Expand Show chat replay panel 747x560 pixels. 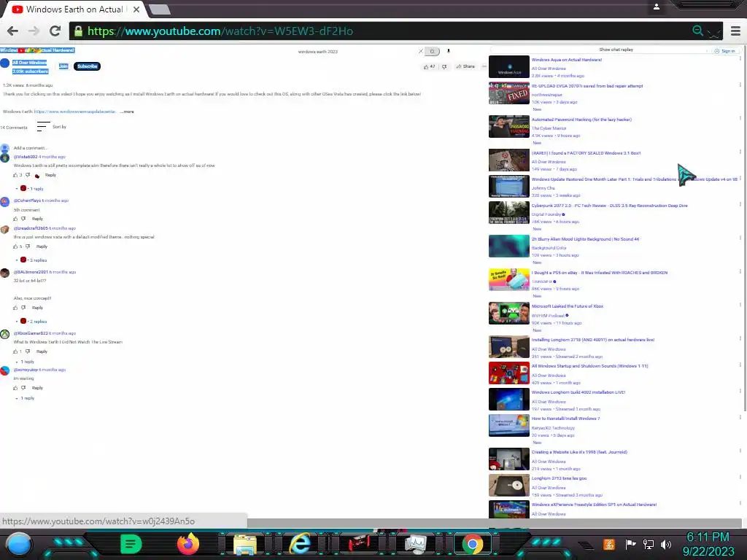pyautogui.click(x=616, y=50)
